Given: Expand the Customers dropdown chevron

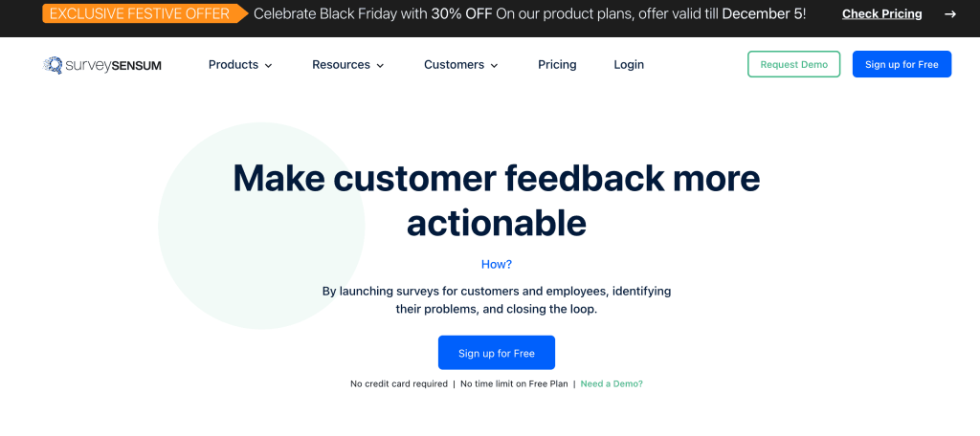Looking at the screenshot, I should [495, 66].
